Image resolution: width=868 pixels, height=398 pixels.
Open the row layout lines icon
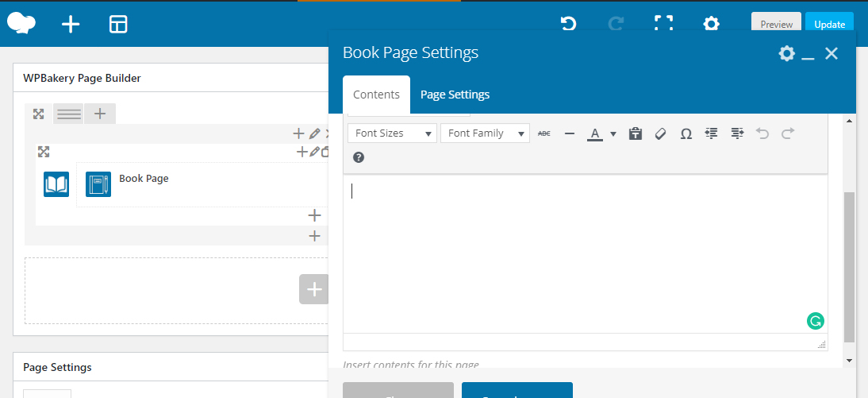(69, 114)
